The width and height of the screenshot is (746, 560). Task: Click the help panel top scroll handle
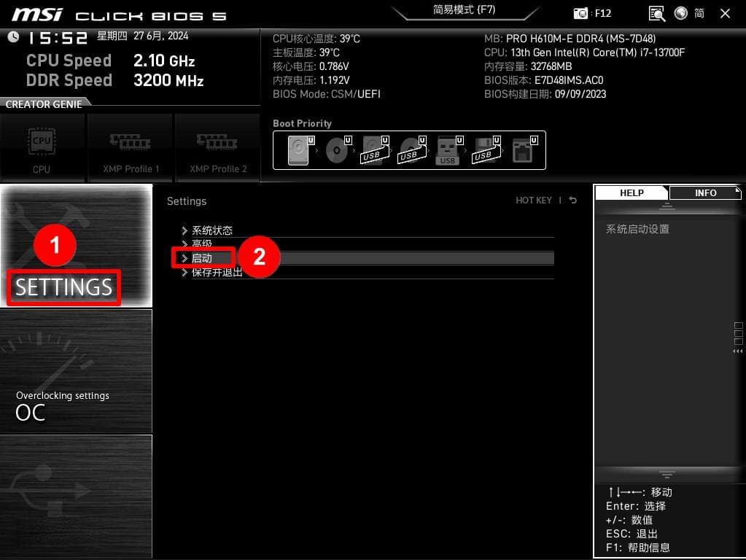(x=667, y=206)
